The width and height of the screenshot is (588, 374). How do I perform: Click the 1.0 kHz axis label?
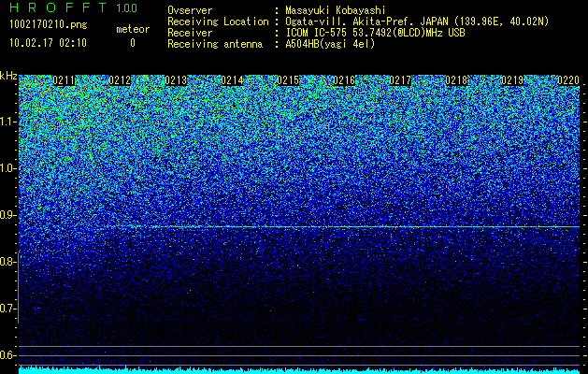[x=7, y=168]
